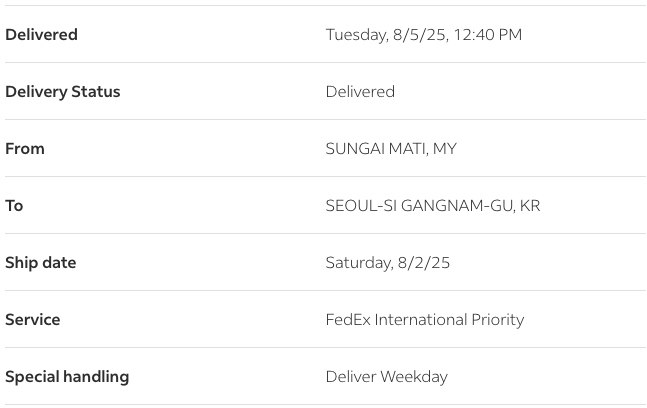Click the divider between To and Ship date
The height and width of the screenshot is (408, 647).
click(323, 234)
